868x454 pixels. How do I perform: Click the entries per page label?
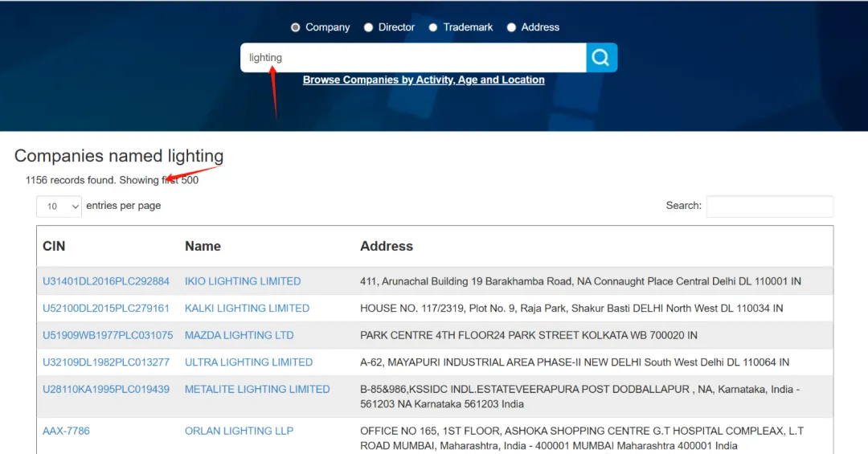tap(124, 206)
